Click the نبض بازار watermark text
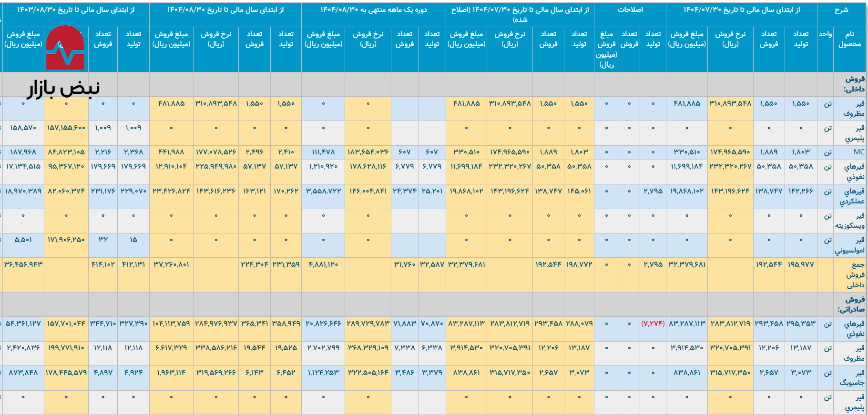 pyautogui.click(x=63, y=88)
